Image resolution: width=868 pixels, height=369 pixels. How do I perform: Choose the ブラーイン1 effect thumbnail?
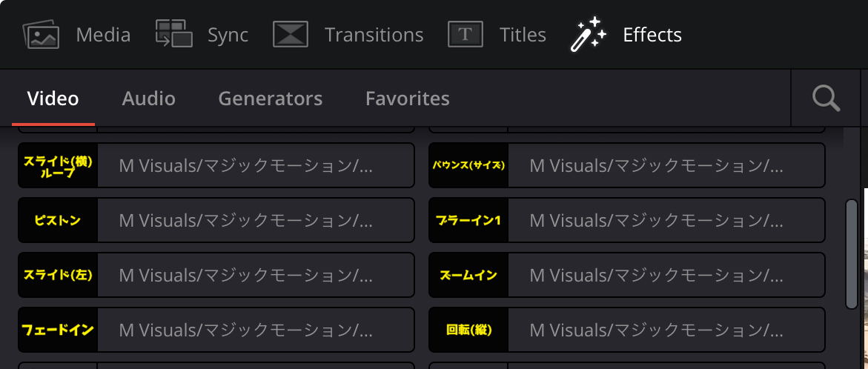coord(469,220)
